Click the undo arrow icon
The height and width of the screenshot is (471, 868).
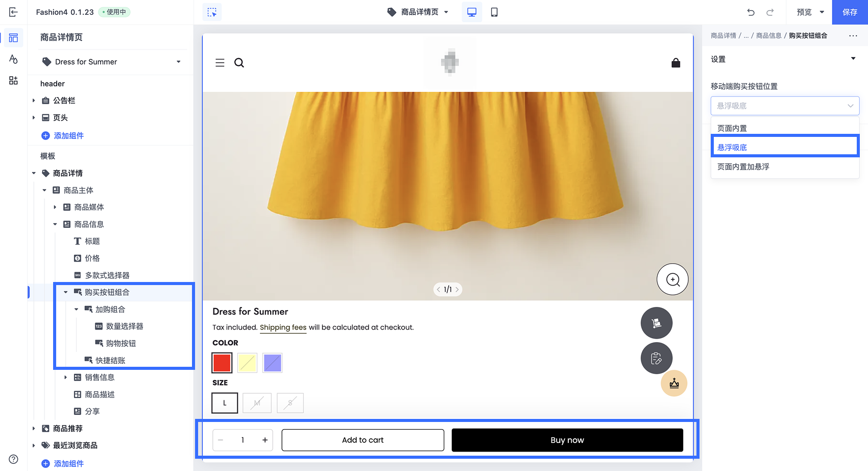751,12
